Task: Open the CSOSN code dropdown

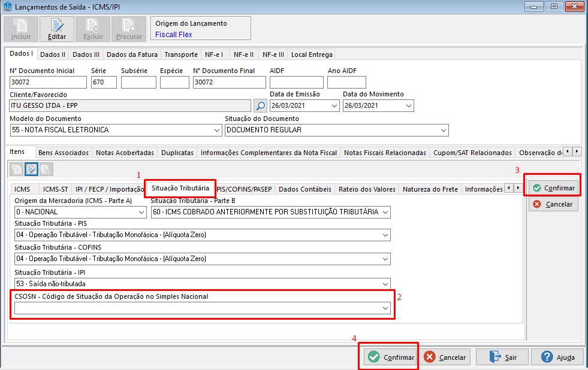Action: [x=385, y=308]
